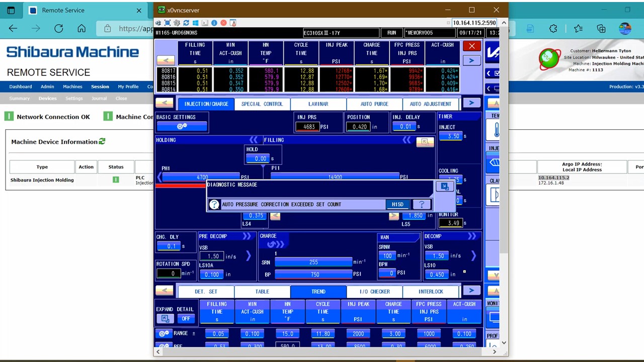Select the AUTO PURGE tab
The width and height of the screenshot is (644, 362).
point(374,104)
